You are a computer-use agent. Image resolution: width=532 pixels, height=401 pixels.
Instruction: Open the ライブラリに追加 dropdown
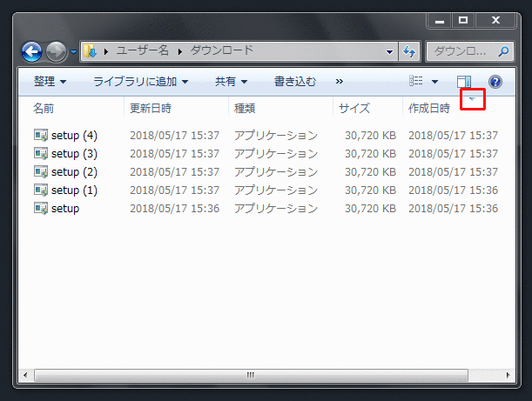point(140,82)
